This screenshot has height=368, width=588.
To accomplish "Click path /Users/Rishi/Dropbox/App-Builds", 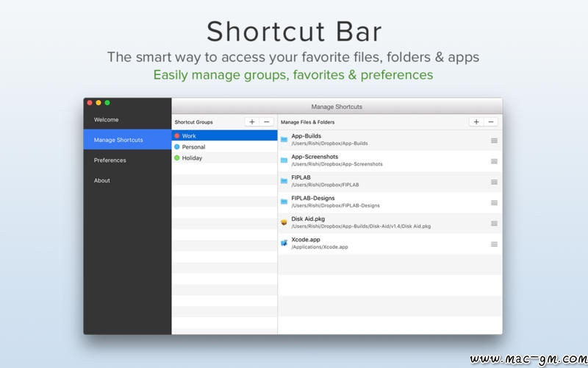I will click(329, 144).
